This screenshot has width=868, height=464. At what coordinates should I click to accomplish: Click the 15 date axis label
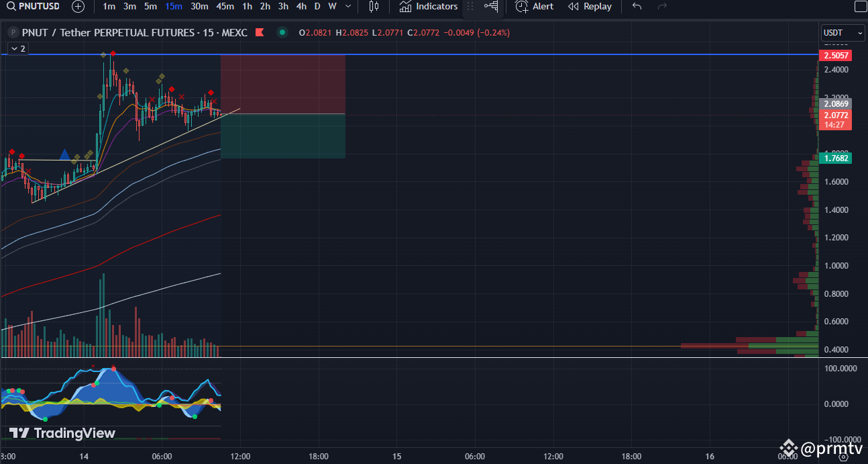click(x=396, y=457)
